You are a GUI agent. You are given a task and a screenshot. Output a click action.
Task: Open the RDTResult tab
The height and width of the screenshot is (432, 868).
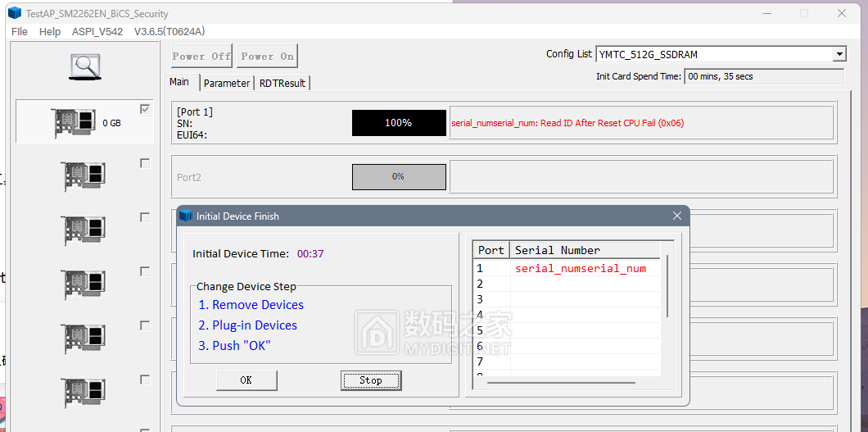point(283,83)
